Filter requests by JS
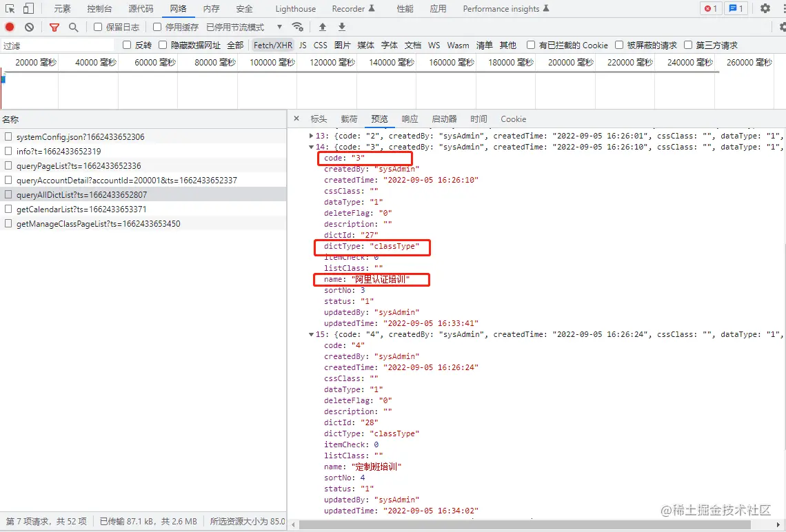This screenshot has width=786, height=532. (x=303, y=45)
